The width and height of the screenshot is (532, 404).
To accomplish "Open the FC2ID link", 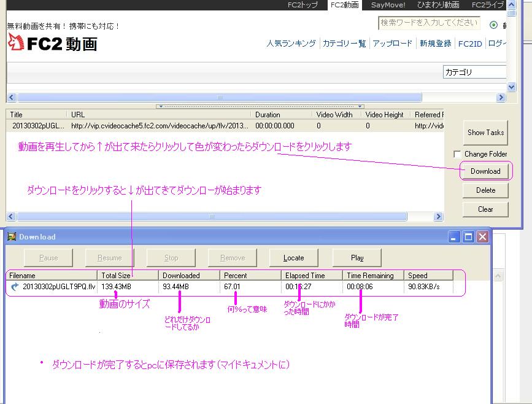I will [x=470, y=44].
